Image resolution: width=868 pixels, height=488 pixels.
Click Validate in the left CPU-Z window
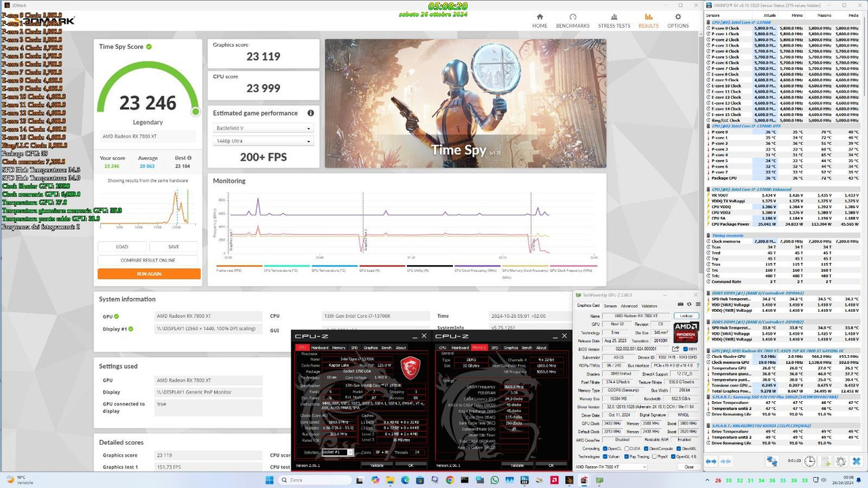[x=376, y=466]
